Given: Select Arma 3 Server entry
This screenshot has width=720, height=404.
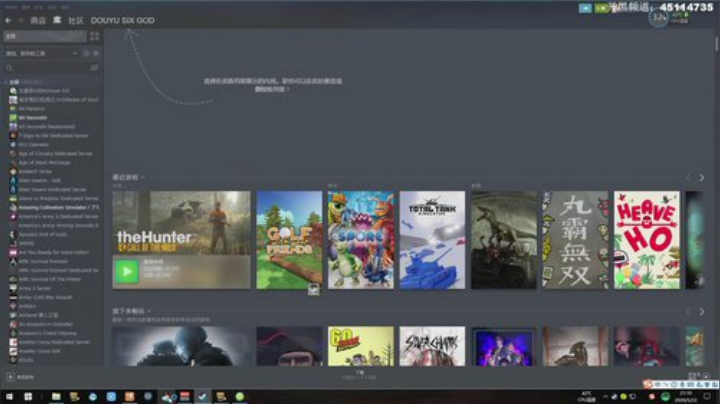Looking at the screenshot, I should (34, 288).
